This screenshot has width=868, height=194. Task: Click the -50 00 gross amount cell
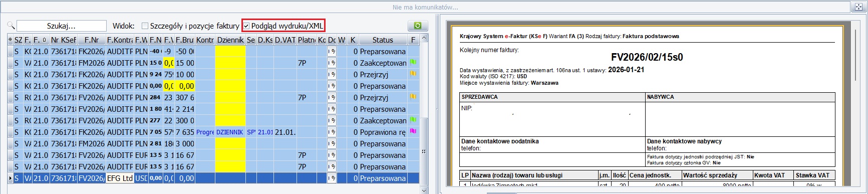[x=185, y=51]
